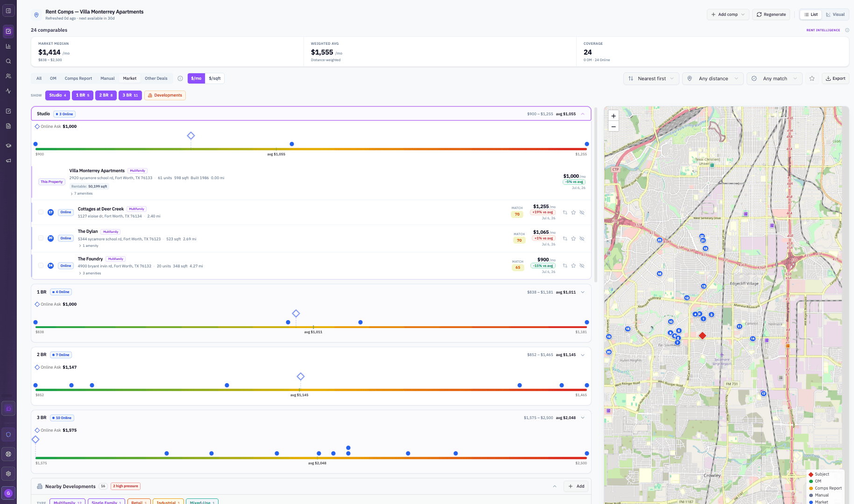The image size is (854, 504).
Task: Click compare icon for The Foundry
Action: [x=565, y=266]
